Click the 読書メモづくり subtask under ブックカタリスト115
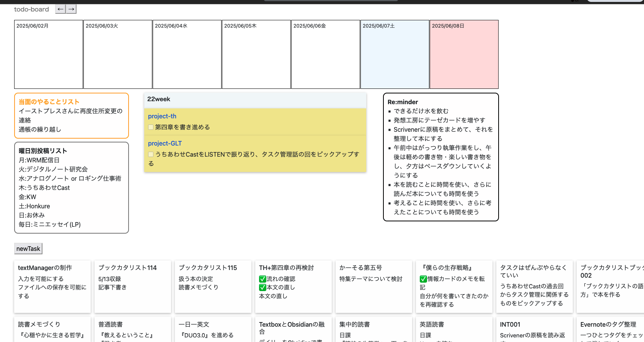 coord(199,287)
